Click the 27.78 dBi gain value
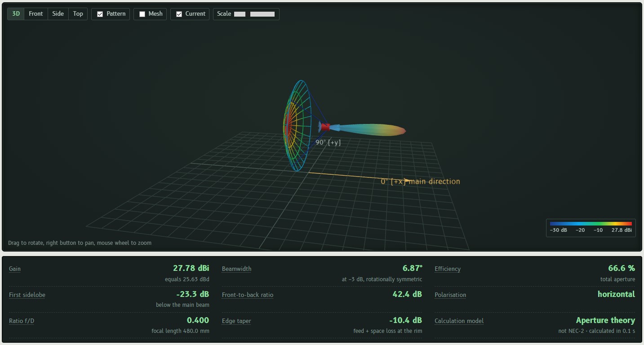The width and height of the screenshot is (644, 345). pyautogui.click(x=191, y=268)
